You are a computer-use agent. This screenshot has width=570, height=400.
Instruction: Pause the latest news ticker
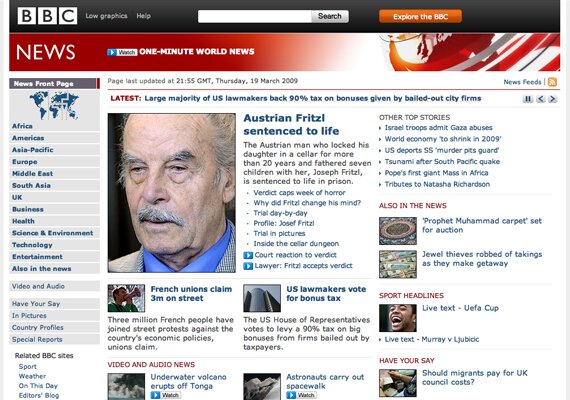(527, 99)
